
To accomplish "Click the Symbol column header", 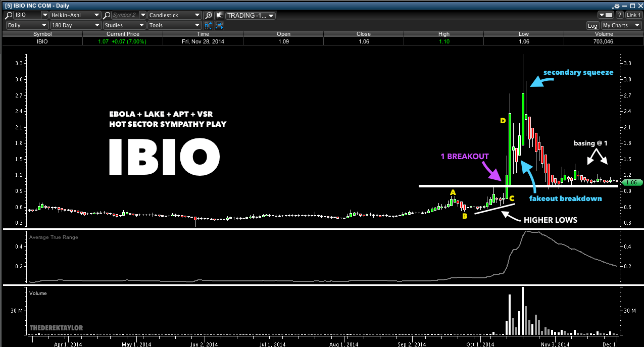I will tap(42, 34).
